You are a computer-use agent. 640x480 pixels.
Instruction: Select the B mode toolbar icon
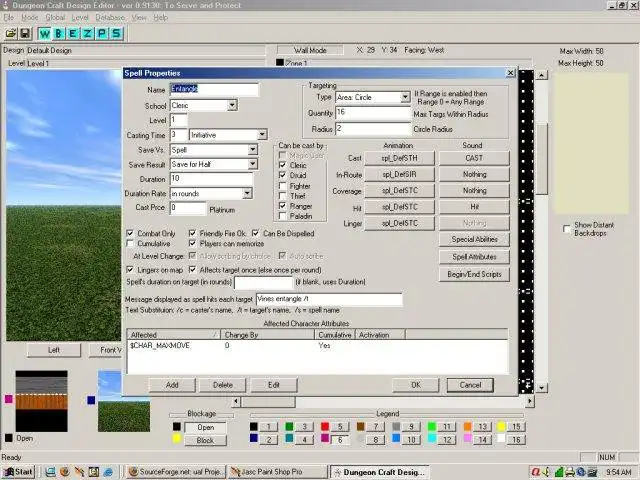click(x=58, y=33)
